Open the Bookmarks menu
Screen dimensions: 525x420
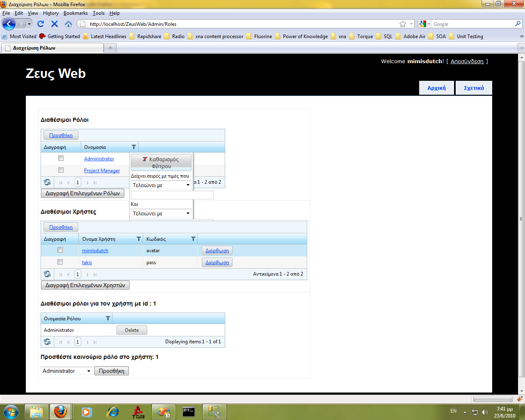pyautogui.click(x=75, y=13)
